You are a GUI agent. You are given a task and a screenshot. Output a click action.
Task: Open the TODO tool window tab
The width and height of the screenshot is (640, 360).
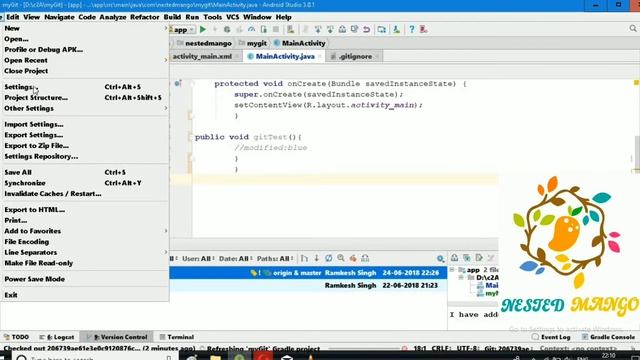pos(16,337)
